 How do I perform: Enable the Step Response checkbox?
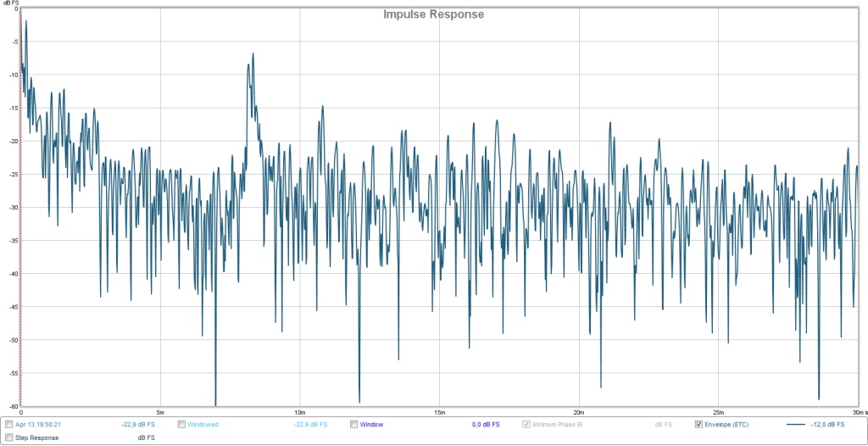[9, 438]
